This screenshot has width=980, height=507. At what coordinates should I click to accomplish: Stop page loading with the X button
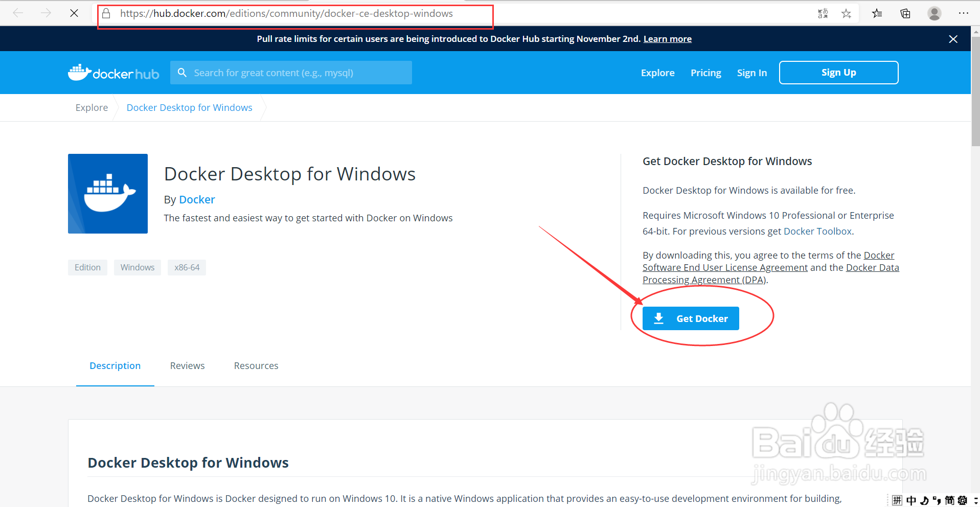coord(74,13)
